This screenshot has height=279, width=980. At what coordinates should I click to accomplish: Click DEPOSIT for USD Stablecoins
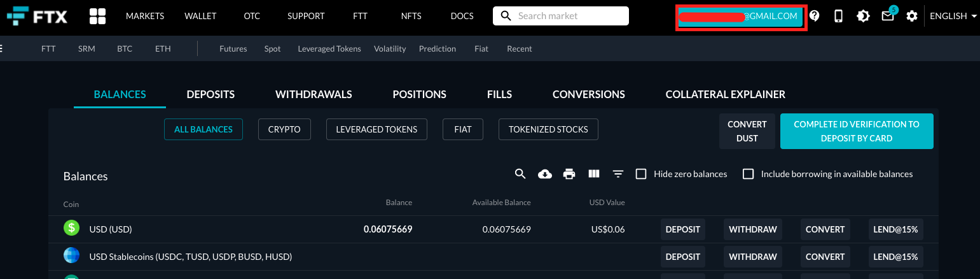[x=683, y=257]
